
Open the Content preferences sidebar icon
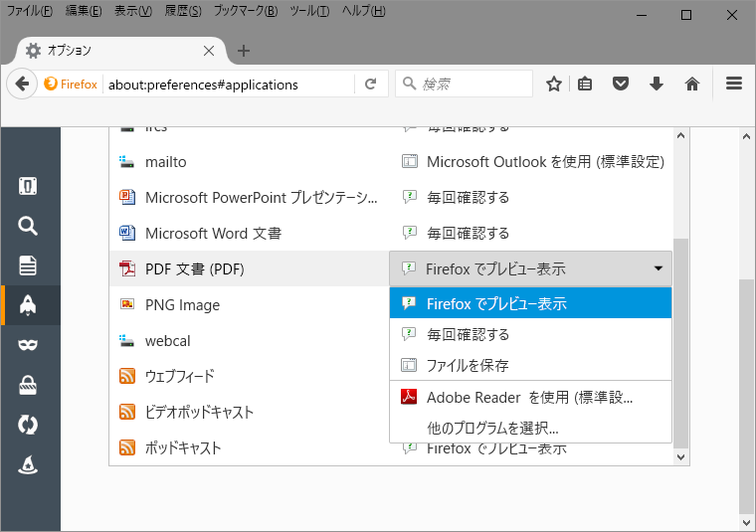click(x=28, y=266)
